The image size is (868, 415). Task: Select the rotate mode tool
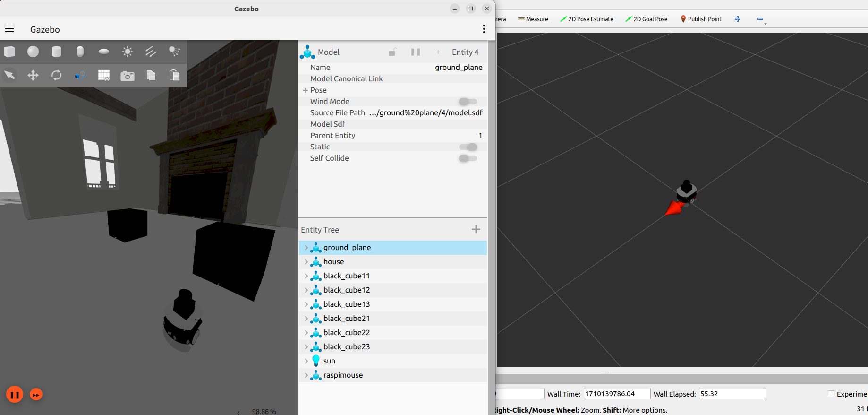coord(57,76)
